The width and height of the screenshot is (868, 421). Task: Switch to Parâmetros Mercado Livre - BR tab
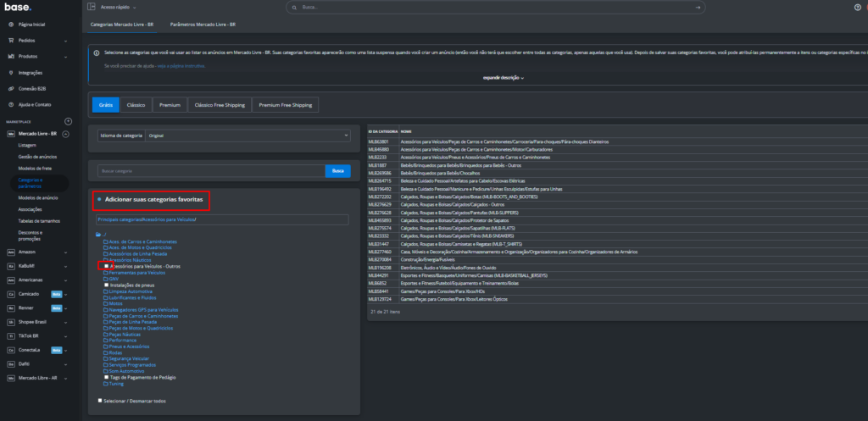[203, 25]
